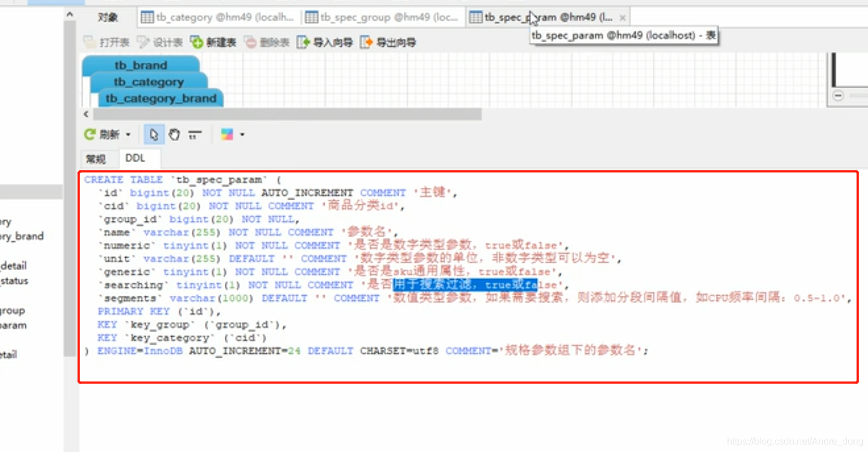Click the `unit` varchar(255) line

359,259
